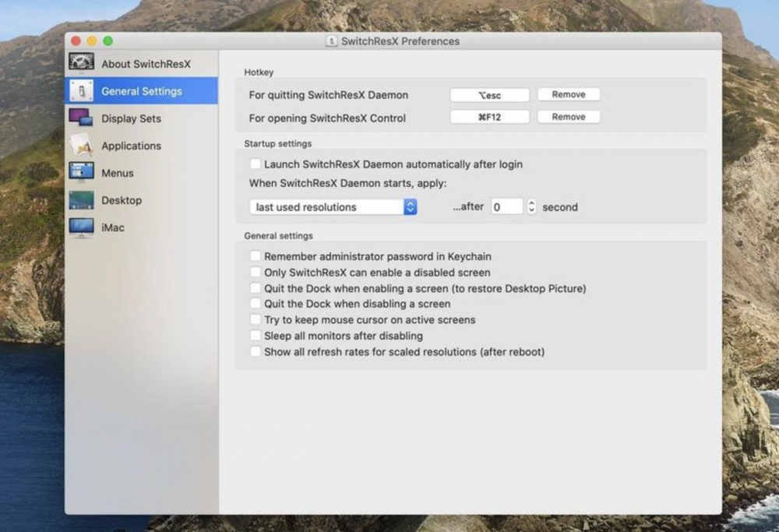Screen dimensions: 779x532
Task: Check Show all refresh rates for scaled resolutions
Action: coord(256,351)
